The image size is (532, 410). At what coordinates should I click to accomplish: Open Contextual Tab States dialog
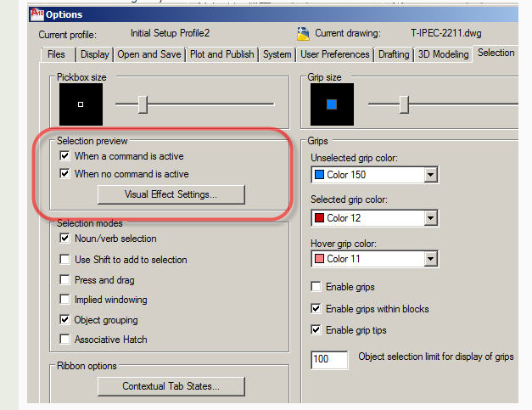[x=171, y=386]
